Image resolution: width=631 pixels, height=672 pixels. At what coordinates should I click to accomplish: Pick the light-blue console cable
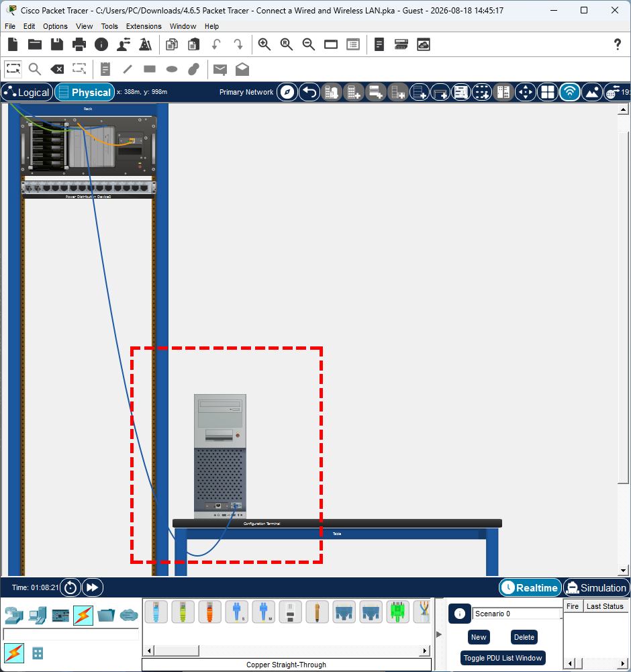(156, 612)
